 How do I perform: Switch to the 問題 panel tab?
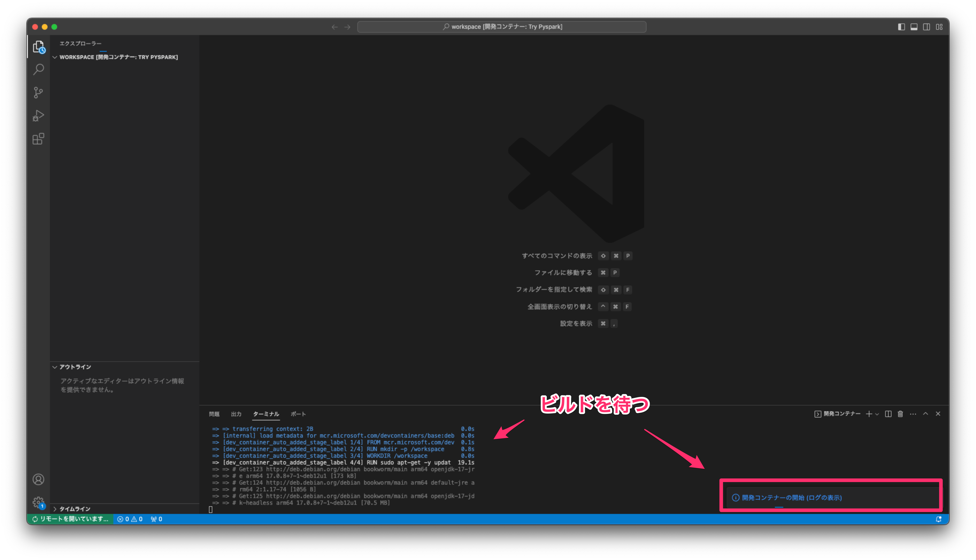pos(214,414)
